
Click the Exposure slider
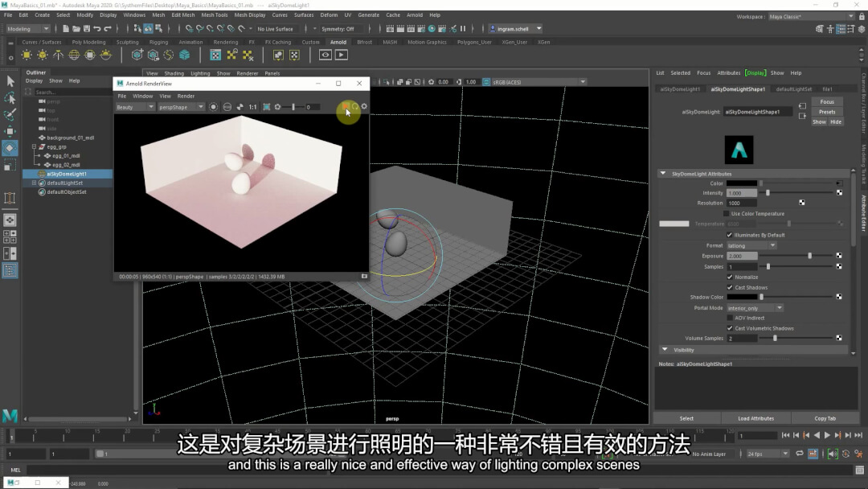pos(795,256)
